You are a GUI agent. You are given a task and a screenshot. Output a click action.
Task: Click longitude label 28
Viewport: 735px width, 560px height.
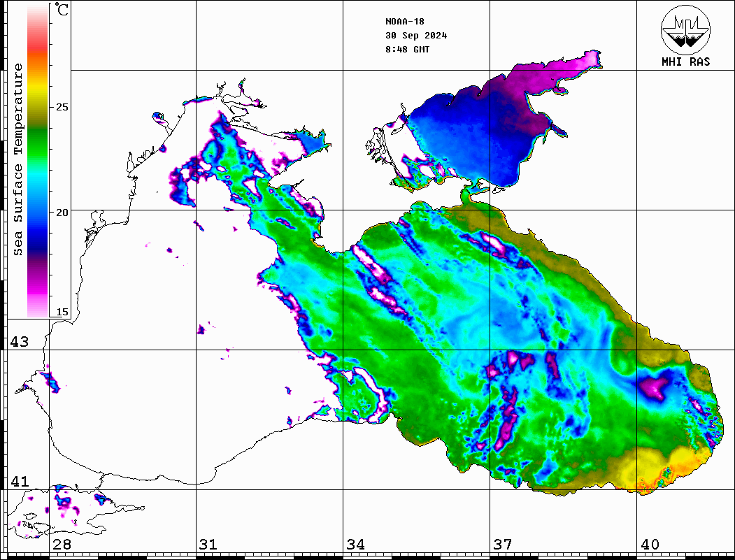coord(62,544)
